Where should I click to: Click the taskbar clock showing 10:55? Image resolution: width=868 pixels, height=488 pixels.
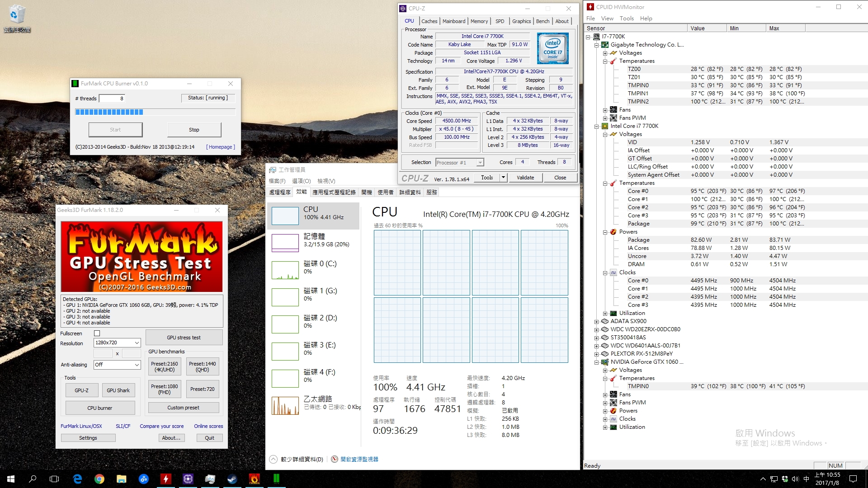pos(827,479)
